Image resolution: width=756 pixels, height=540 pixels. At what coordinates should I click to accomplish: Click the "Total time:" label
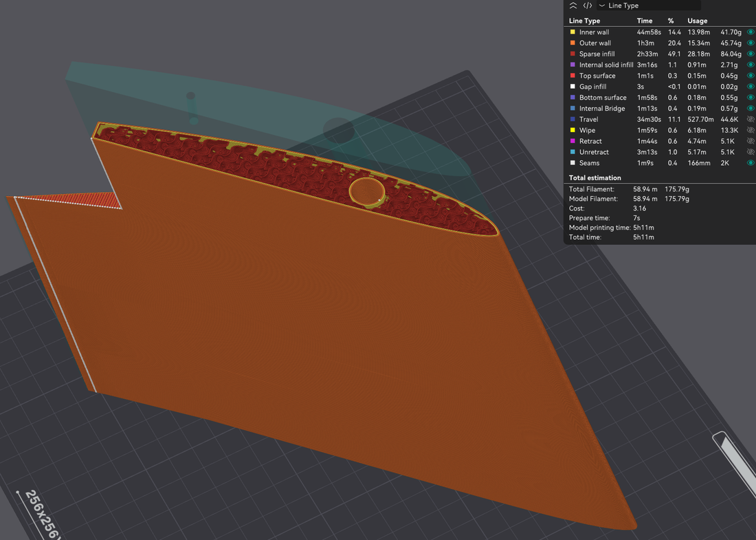coord(585,237)
